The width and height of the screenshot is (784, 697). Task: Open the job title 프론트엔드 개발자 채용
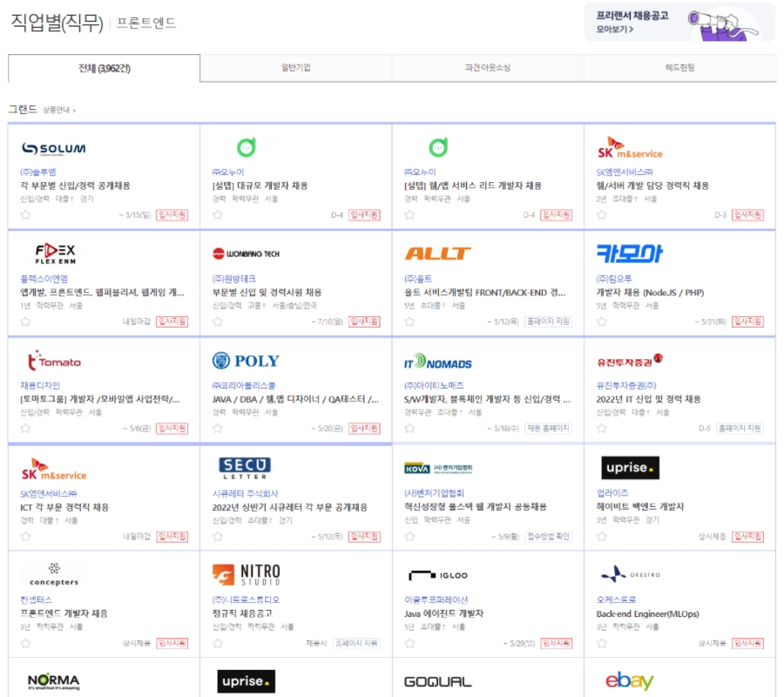point(64,613)
